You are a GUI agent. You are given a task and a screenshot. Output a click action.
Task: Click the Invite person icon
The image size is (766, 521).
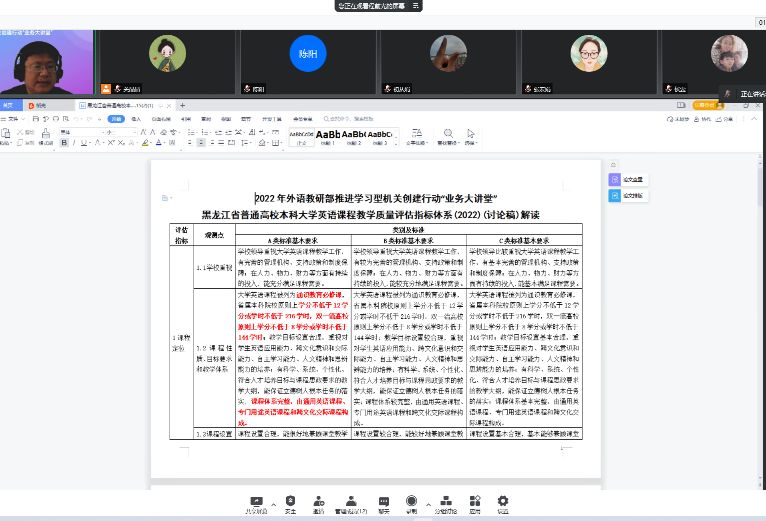[319, 501]
